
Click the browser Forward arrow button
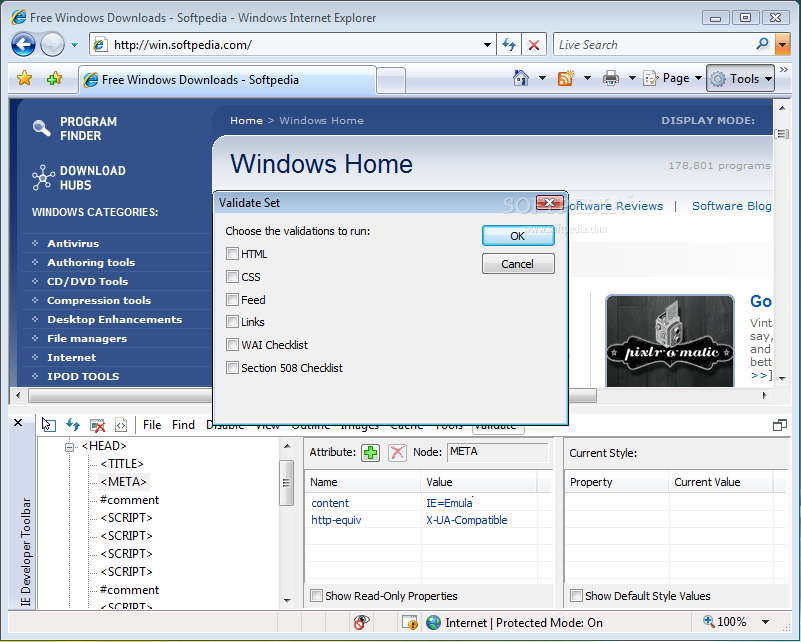[52, 44]
